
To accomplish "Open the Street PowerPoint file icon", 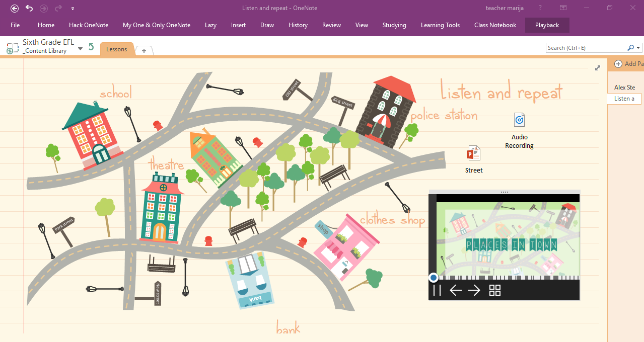I will 473,153.
